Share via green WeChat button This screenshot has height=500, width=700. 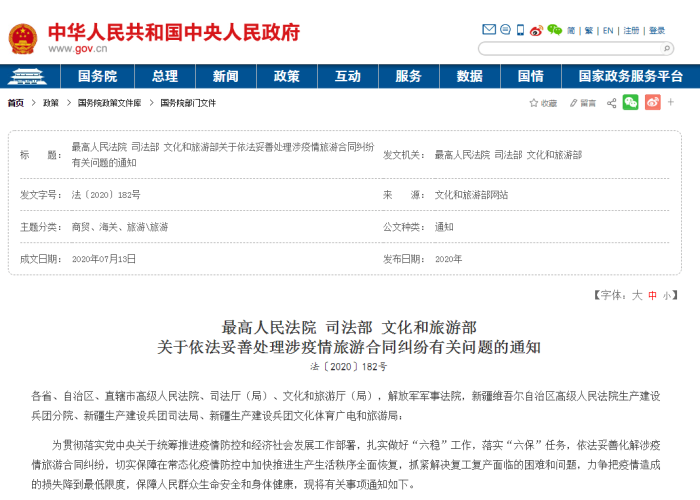pos(630,102)
